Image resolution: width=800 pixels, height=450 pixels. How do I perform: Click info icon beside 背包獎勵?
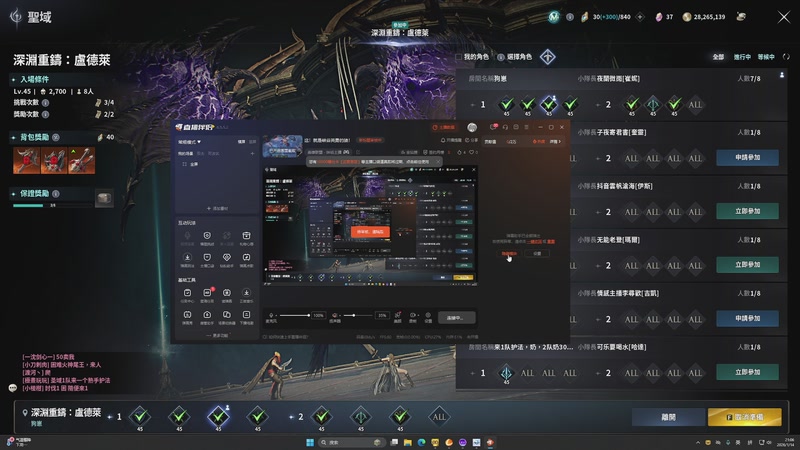(x=56, y=137)
